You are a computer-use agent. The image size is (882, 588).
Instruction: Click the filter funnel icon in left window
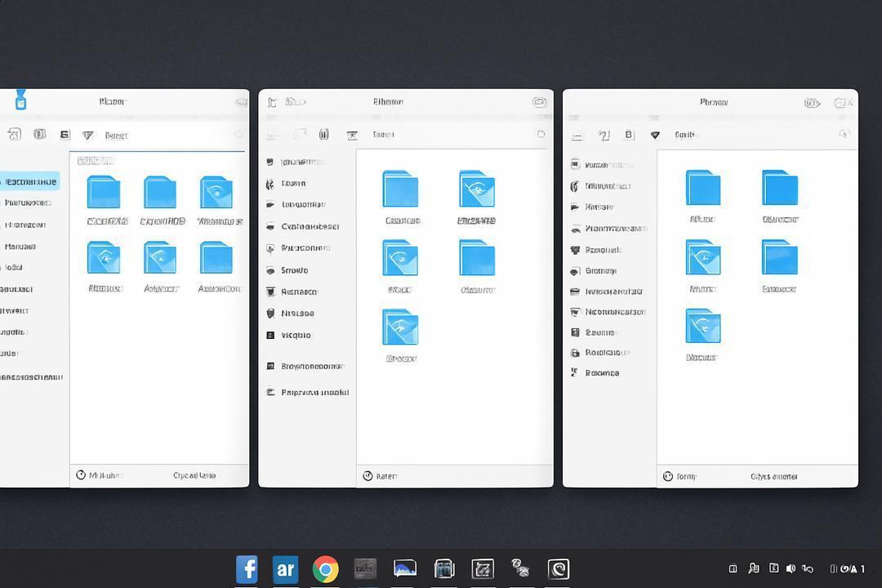(87, 135)
